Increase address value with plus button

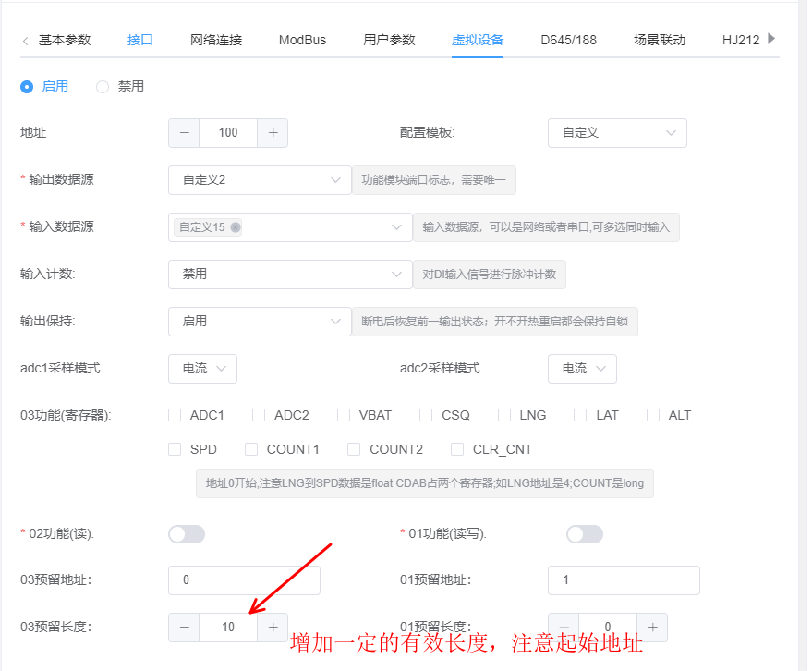click(273, 133)
